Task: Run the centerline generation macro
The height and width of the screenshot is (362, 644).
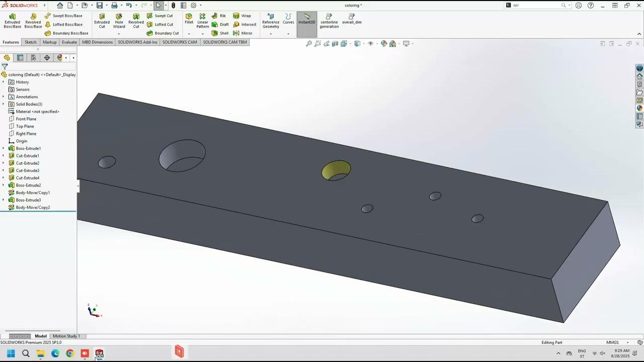Action: point(329,21)
